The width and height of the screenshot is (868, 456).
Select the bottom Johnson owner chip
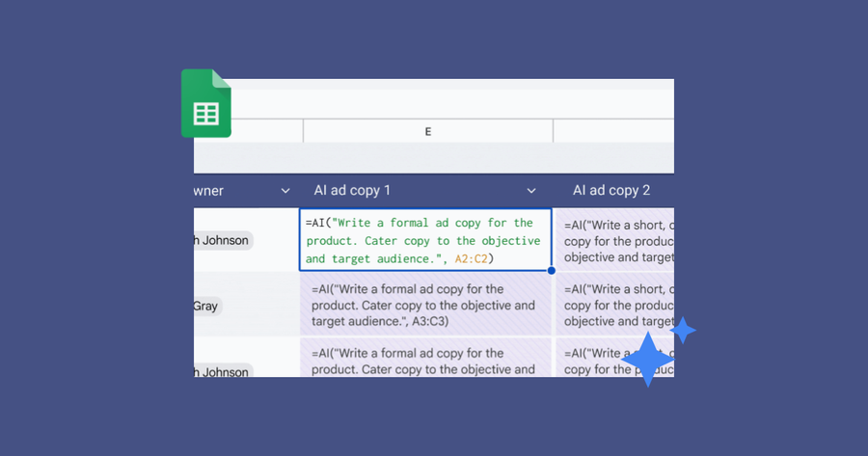(223, 371)
